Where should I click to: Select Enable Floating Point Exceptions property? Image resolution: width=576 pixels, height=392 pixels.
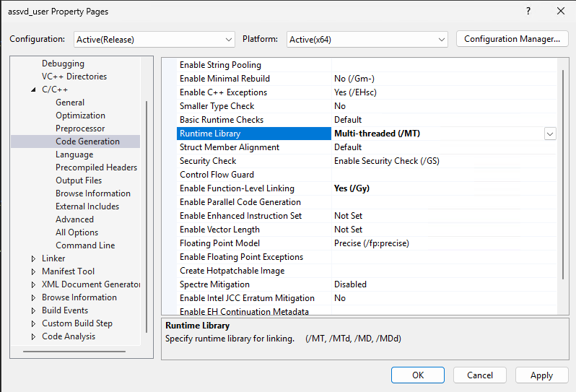(241, 257)
